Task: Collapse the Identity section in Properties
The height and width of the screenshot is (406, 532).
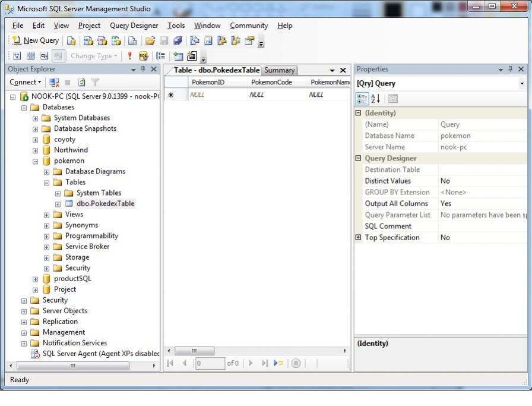Action: [358, 113]
